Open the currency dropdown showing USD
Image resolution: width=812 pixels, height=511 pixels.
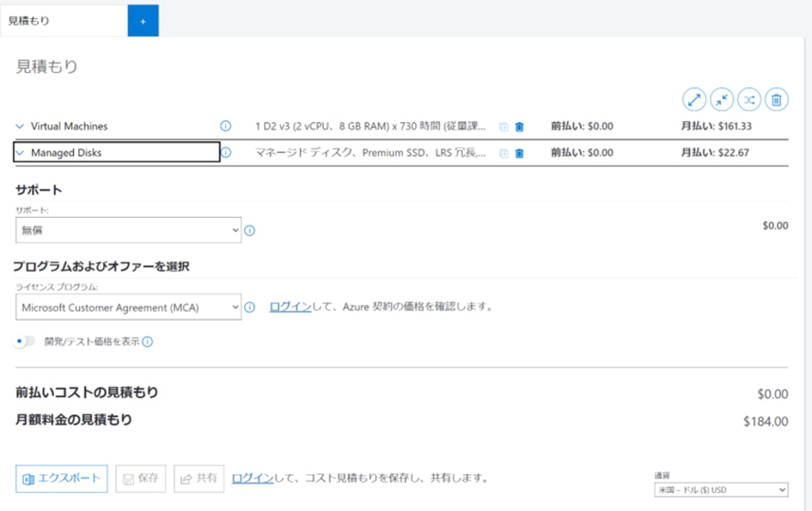point(721,490)
